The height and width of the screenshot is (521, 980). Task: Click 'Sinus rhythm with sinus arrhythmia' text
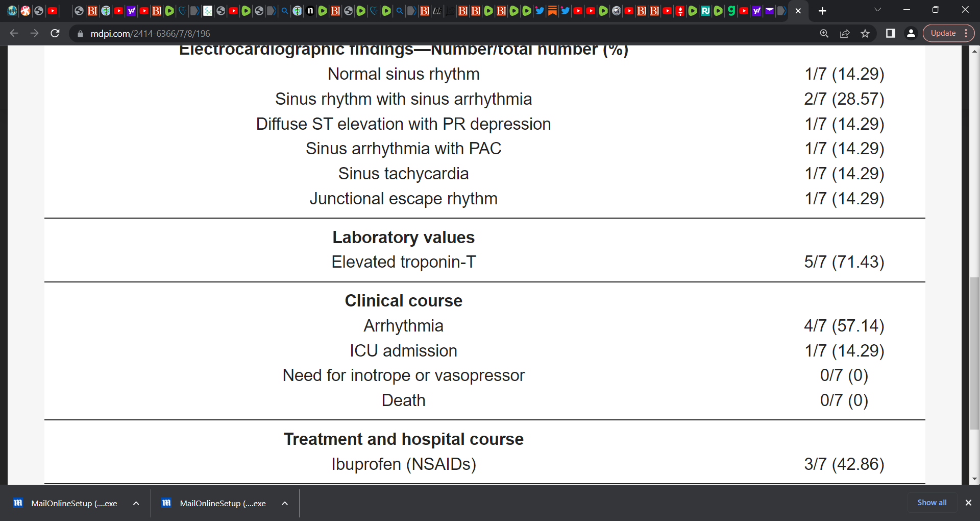click(x=403, y=99)
